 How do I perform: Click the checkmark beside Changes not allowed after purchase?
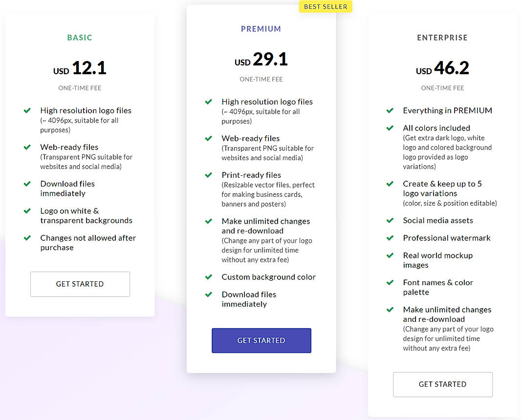tap(27, 238)
